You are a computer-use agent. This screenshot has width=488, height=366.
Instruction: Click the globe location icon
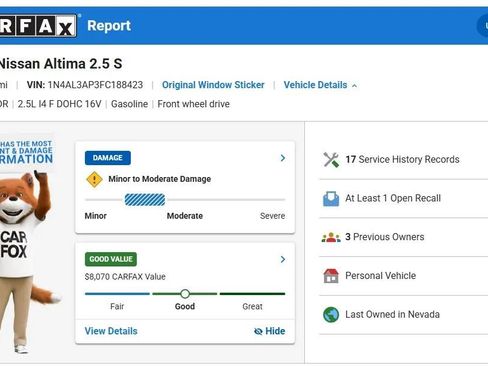[331, 315]
